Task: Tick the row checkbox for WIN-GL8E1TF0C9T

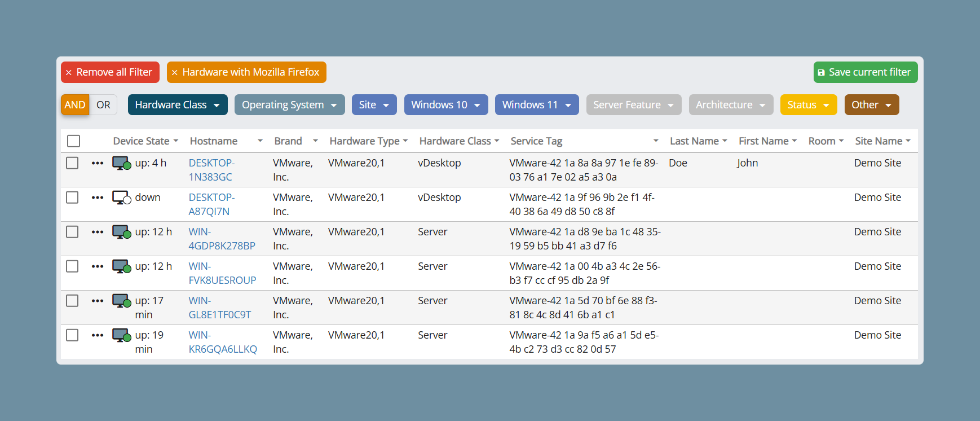Action: click(72, 301)
